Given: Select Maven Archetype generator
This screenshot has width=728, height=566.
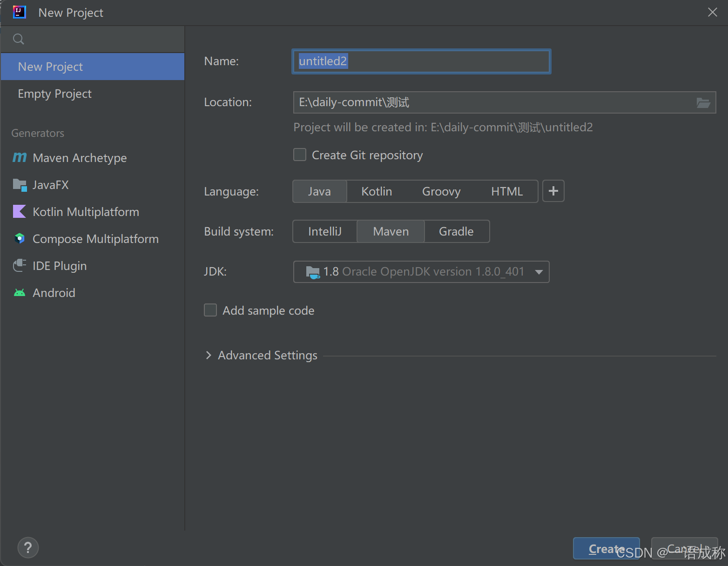Looking at the screenshot, I should click(93, 158).
